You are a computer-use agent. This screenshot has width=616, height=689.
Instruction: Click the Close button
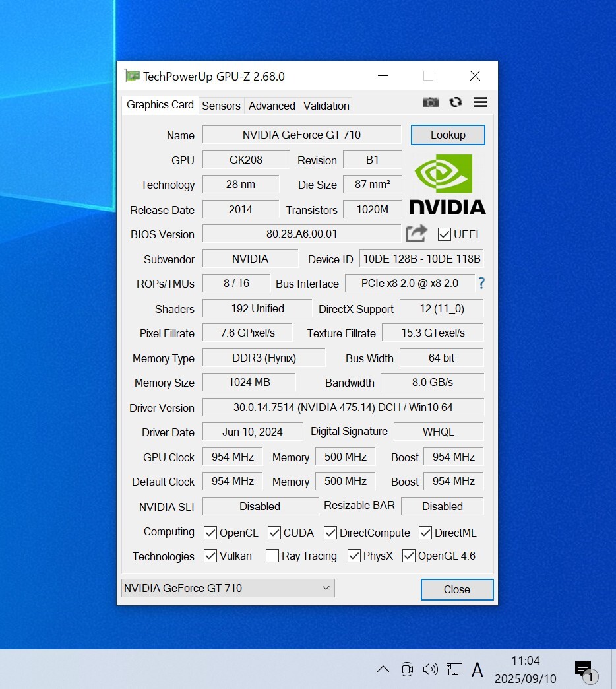tap(456, 589)
